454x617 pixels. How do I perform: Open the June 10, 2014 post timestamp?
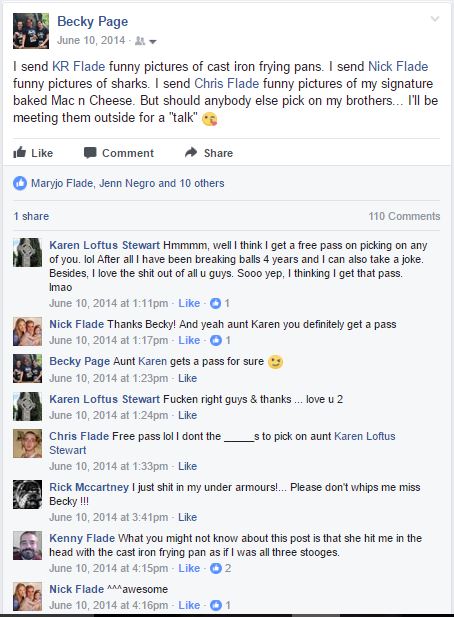91,41
